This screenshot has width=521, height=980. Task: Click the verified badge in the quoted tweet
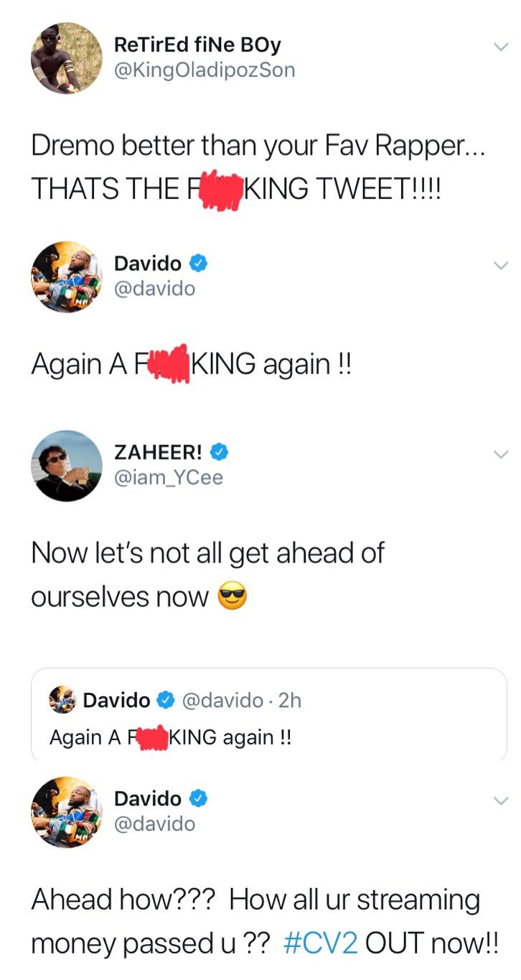[166, 700]
